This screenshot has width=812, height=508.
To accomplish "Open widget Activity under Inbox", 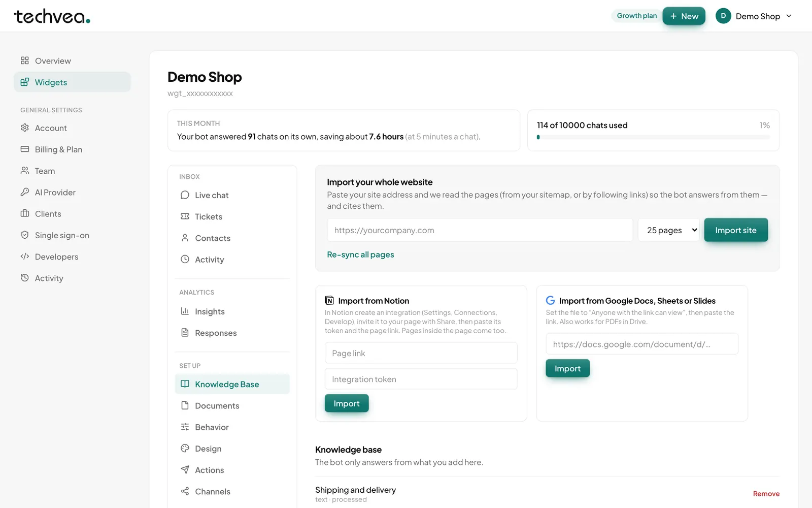I will tap(232, 259).
